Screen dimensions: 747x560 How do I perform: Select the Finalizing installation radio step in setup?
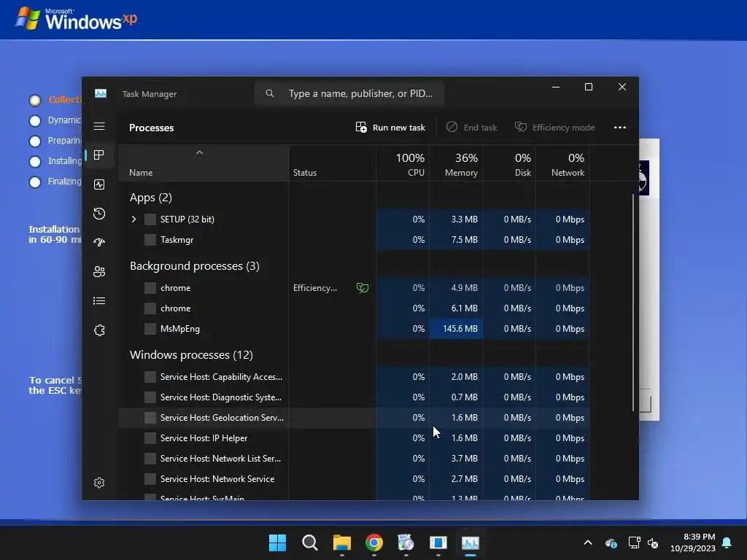35,182
